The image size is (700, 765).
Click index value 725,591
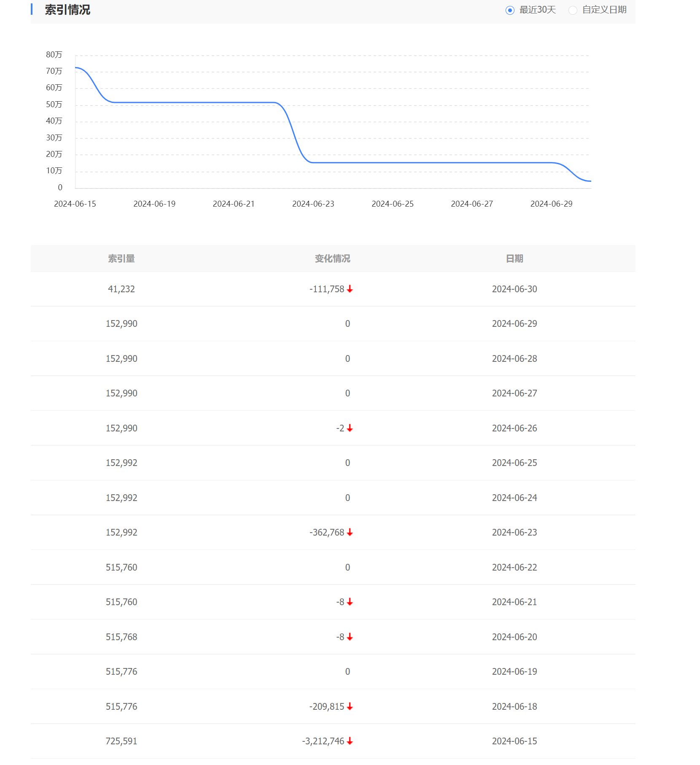coord(121,741)
